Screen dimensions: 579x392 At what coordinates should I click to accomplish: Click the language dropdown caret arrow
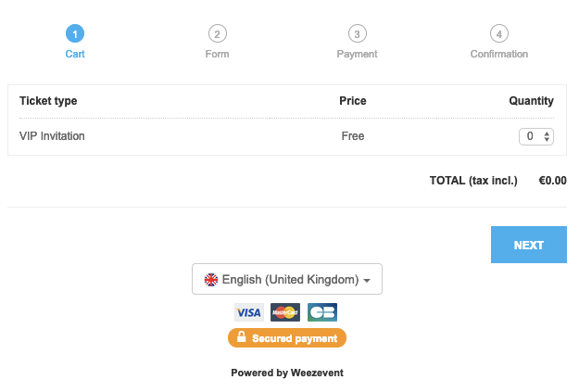coord(367,281)
